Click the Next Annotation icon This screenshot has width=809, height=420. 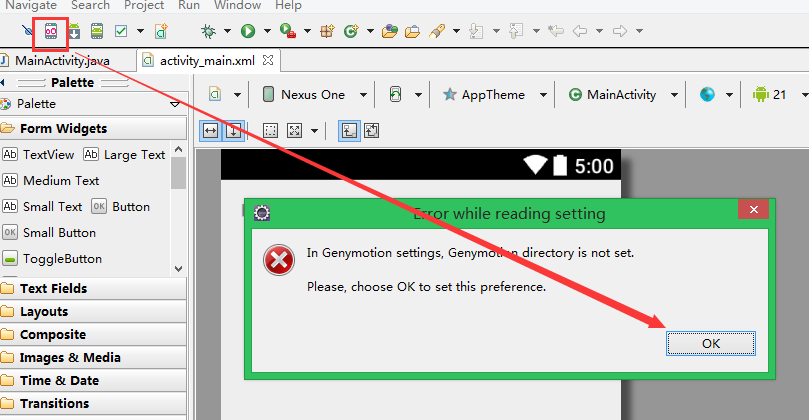click(x=476, y=31)
